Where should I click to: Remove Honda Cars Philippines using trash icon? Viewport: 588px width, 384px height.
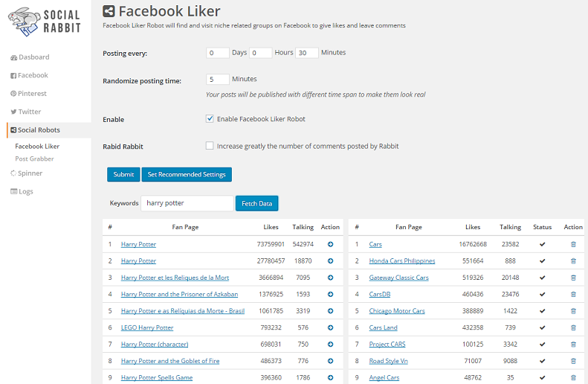pos(573,261)
